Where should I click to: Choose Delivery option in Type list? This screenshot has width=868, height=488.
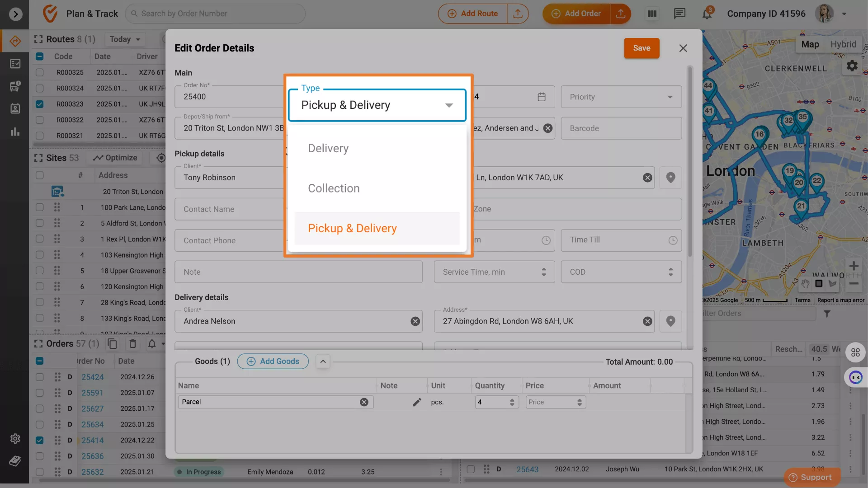click(328, 148)
